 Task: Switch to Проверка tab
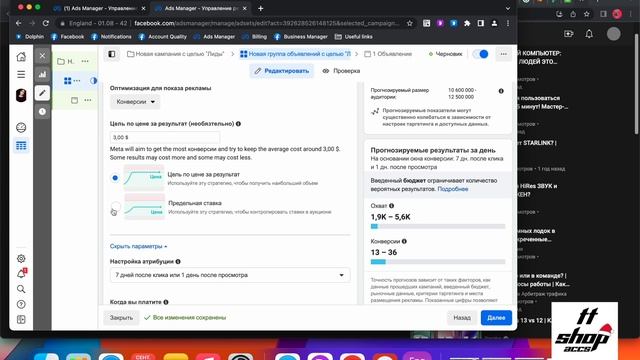[x=341, y=71]
